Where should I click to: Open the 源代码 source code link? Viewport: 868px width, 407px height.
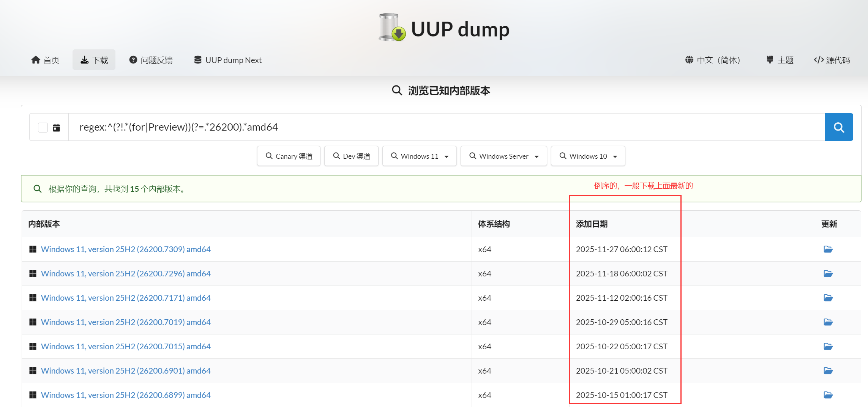(832, 60)
